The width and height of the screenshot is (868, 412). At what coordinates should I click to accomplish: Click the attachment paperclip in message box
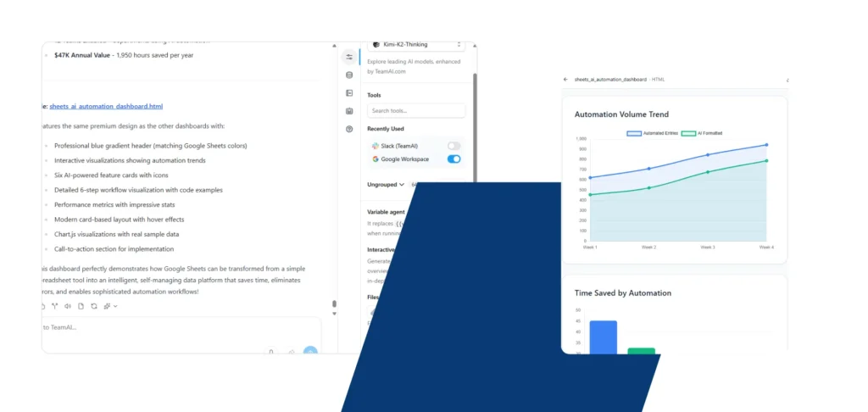click(270, 351)
